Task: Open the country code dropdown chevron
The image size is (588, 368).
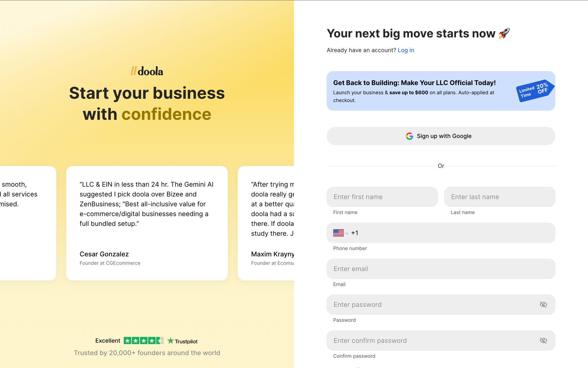Action: click(347, 233)
